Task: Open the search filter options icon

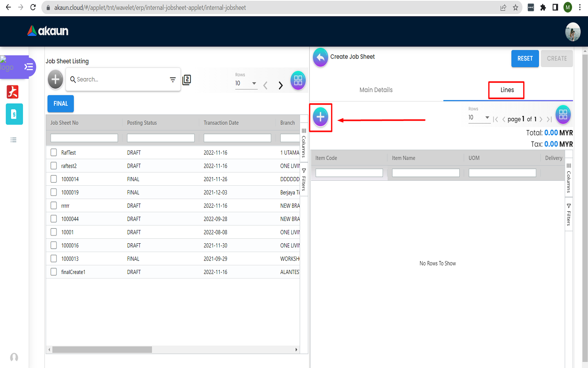Action: [173, 80]
